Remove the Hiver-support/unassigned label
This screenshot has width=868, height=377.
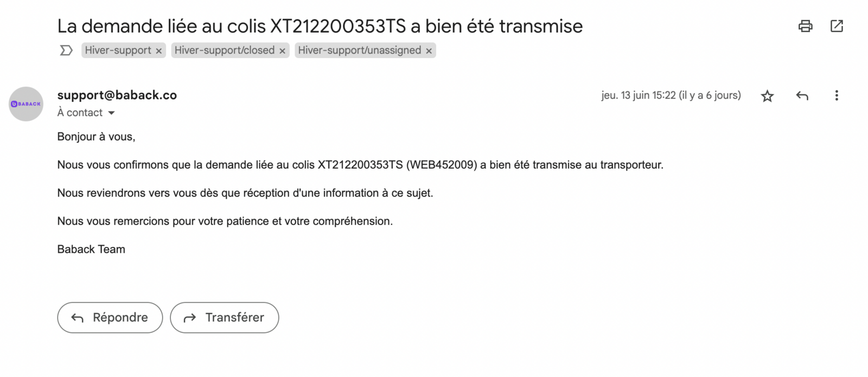pos(429,50)
